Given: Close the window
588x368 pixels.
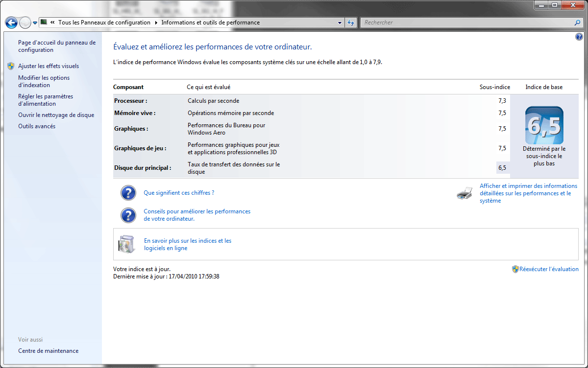Looking at the screenshot, I should click(572, 5).
